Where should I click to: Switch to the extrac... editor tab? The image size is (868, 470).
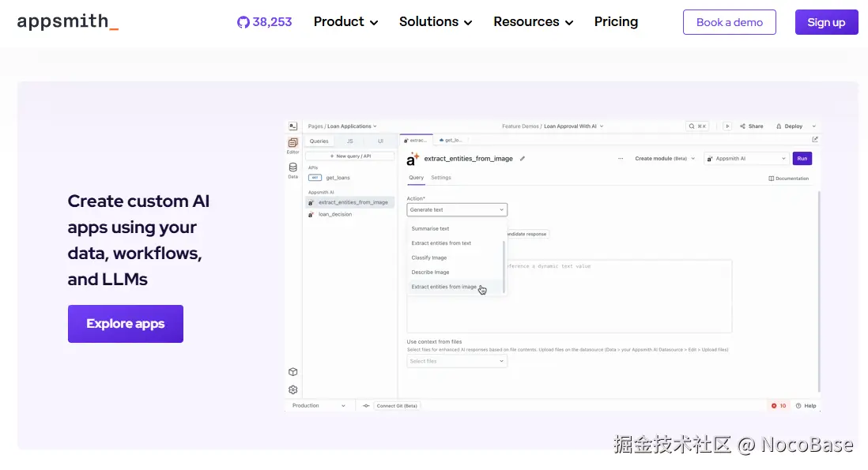coord(415,141)
